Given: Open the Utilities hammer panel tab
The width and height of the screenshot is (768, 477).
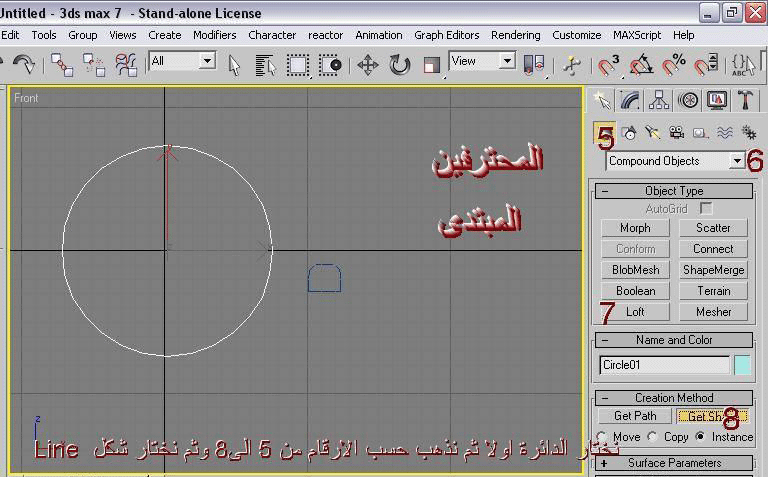Looking at the screenshot, I should coord(745,100).
